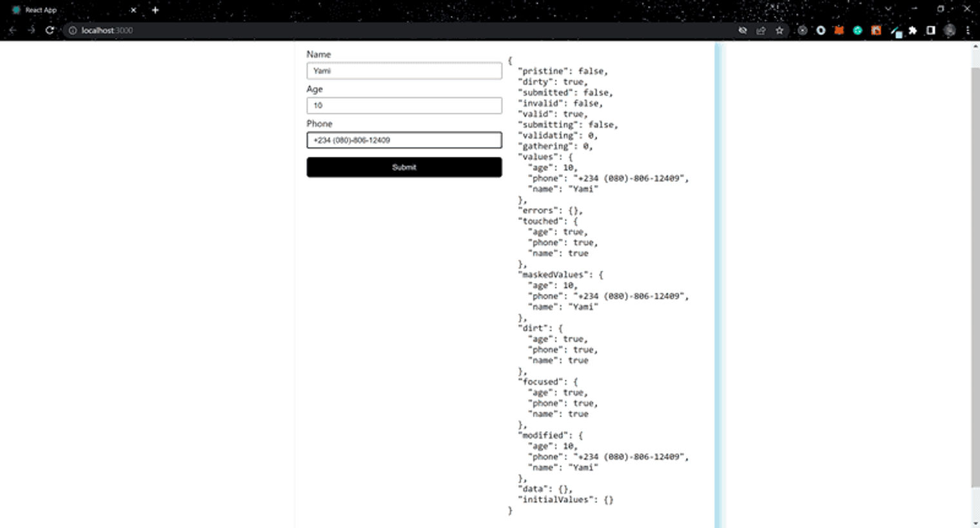Select the React App tab
980x528 pixels.
(x=74, y=10)
